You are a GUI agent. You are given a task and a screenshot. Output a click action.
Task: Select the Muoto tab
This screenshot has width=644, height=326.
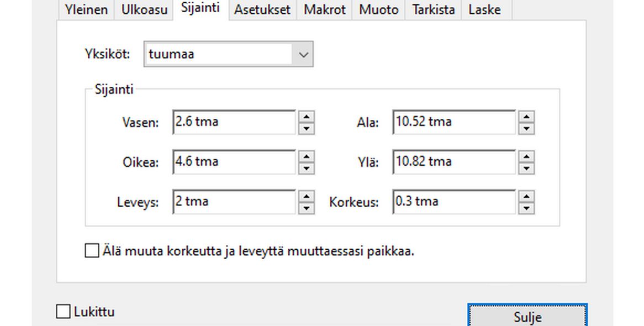coord(378,9)
